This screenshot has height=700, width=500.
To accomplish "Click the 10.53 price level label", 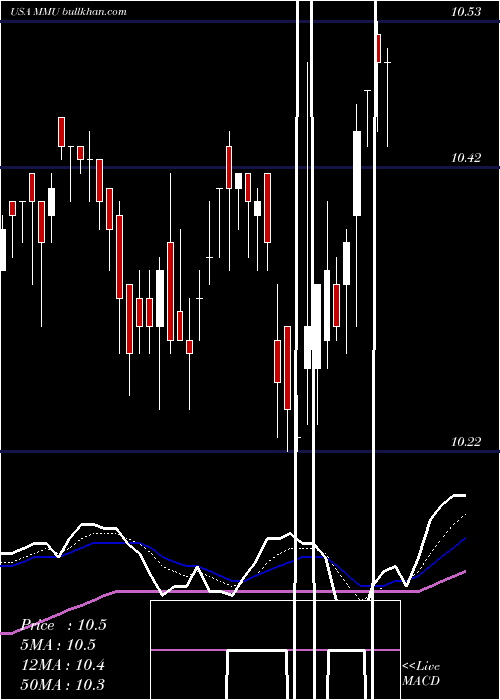I will (x=466, y=12).
